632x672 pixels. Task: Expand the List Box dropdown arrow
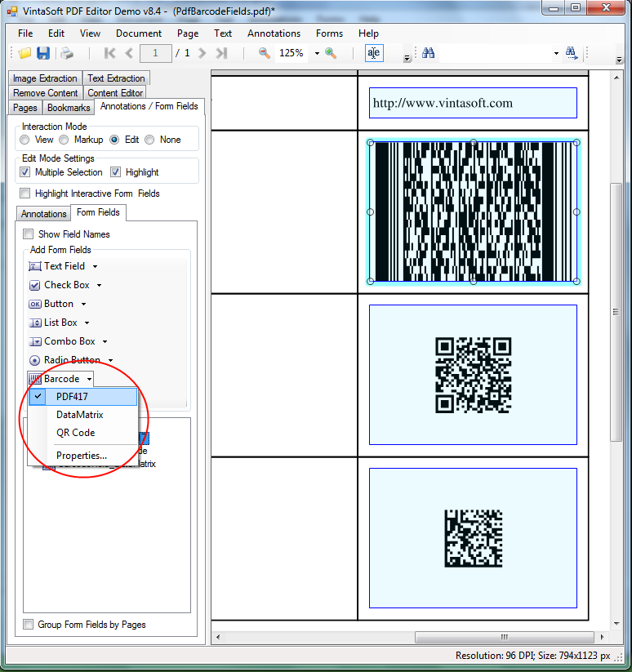87,323
